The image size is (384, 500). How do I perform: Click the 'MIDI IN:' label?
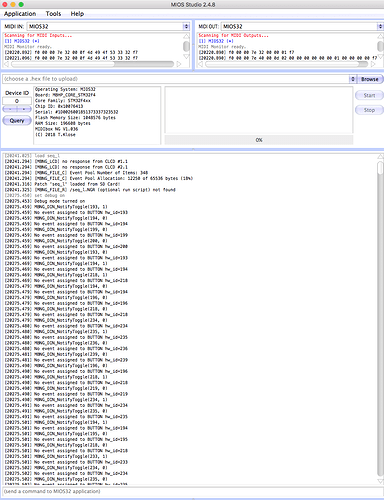(14, 26)
